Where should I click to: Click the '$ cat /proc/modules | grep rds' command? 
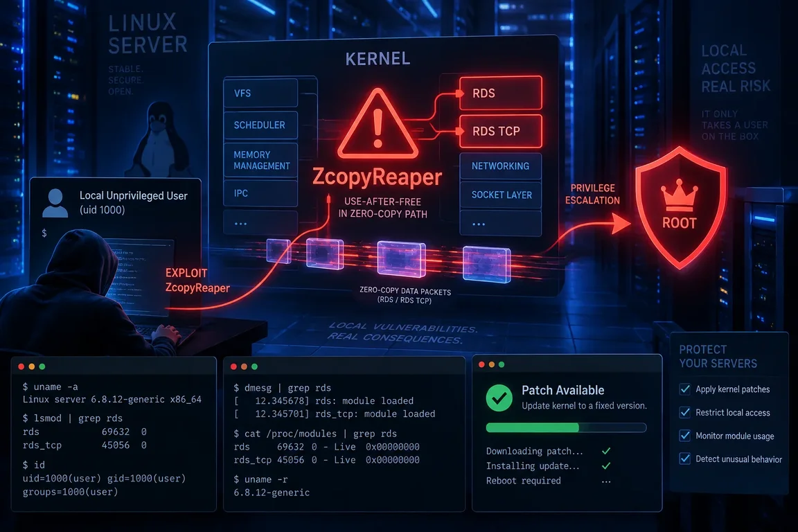[x=315, y=434]
